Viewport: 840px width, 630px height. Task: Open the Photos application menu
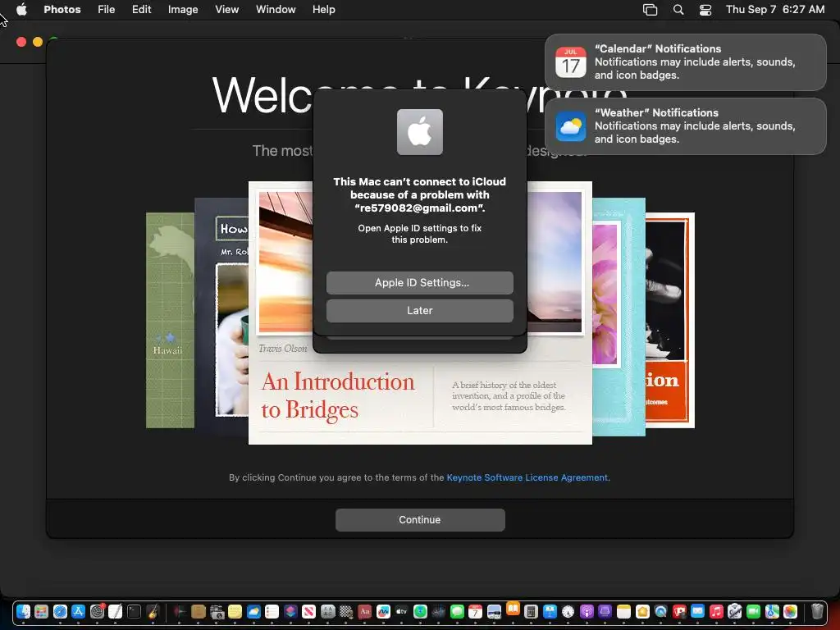point(62,10)
